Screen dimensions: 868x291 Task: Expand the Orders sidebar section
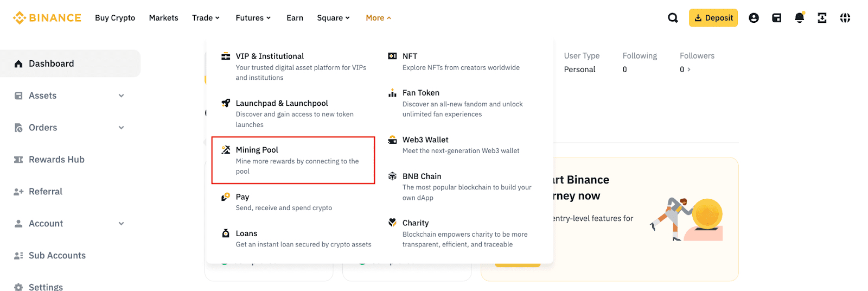121,128
